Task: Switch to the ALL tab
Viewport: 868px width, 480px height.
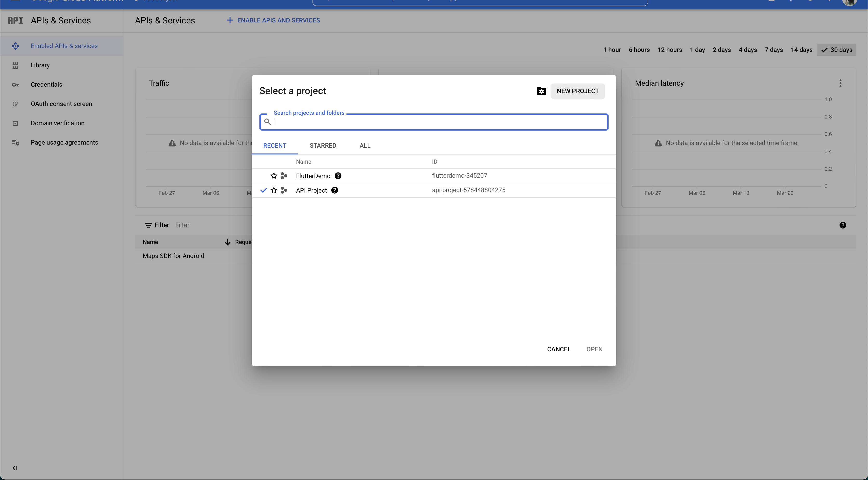Action: click(365, 145)
